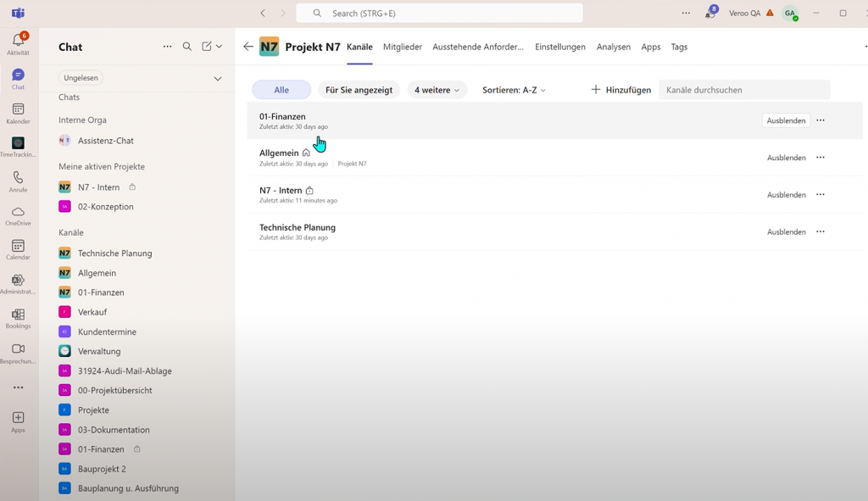This screenshot has height=501, width=868.
Task: Open the Sortieren: A-Z dropdown
Action: tap(514, 90)
